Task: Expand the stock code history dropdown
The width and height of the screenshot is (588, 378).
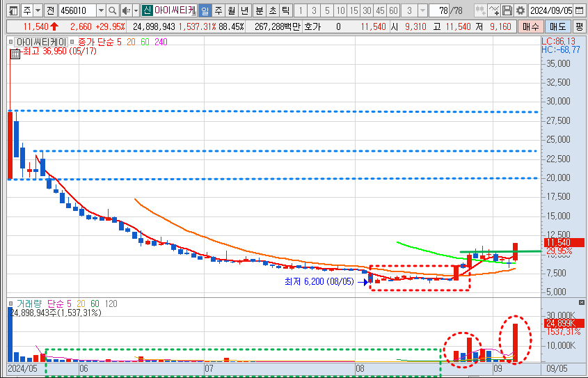Action: [x=102, y=10]
